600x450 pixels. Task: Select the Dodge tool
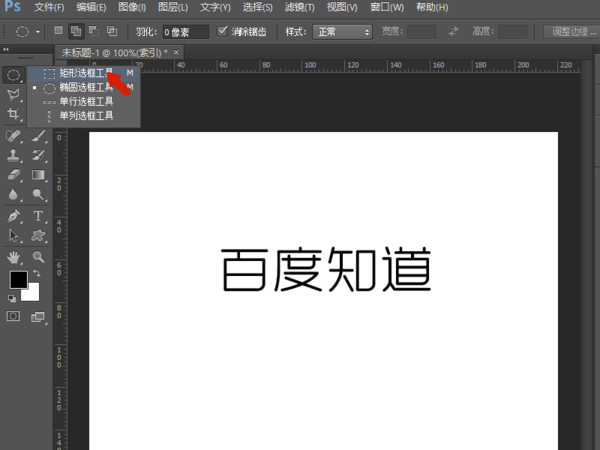pyautogui.click(x=38, y=194)
